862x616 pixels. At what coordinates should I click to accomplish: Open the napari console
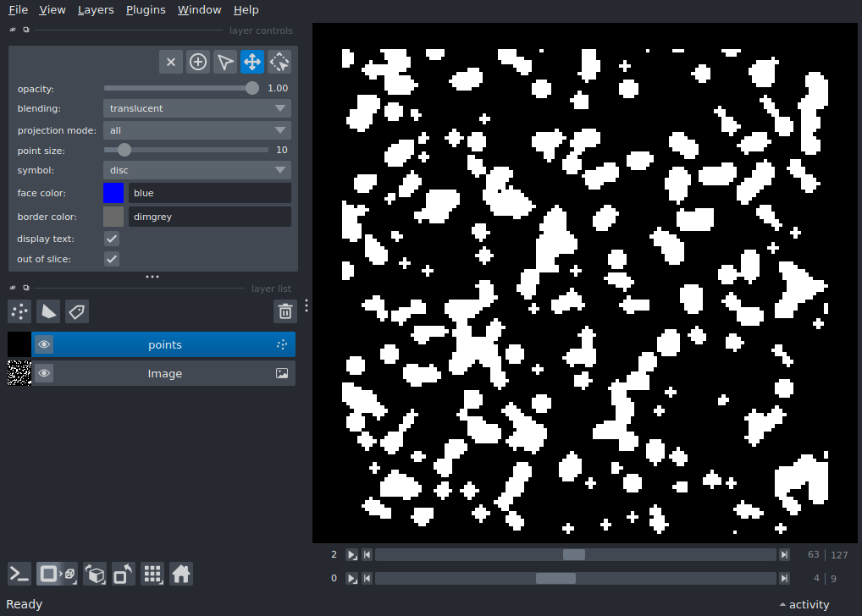point(19,574)
